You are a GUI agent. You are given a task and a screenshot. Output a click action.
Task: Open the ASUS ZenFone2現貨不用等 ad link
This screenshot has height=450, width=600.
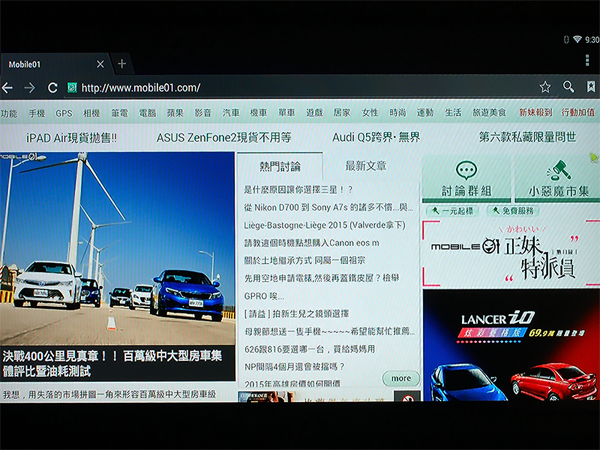point(224,137)
